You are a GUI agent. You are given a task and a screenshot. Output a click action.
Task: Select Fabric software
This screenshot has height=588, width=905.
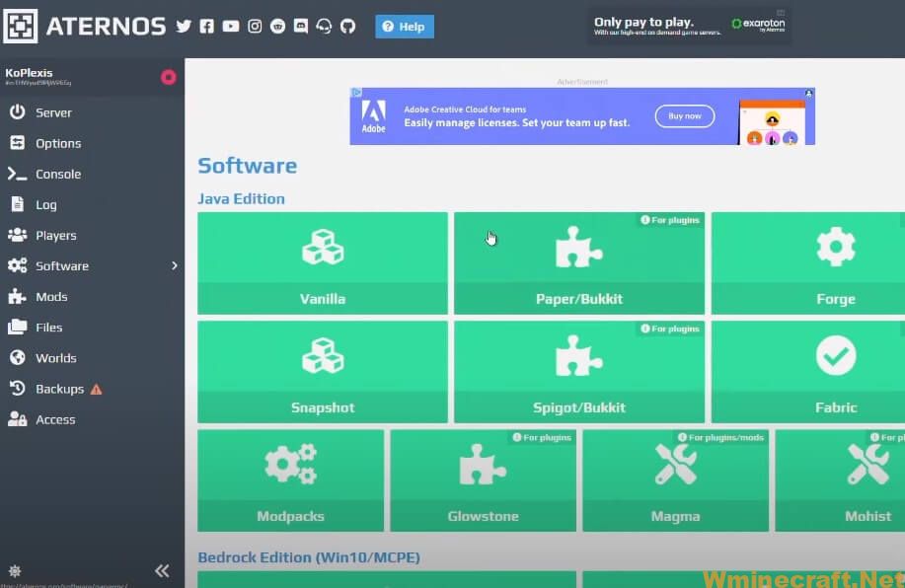tap(808, 372)
